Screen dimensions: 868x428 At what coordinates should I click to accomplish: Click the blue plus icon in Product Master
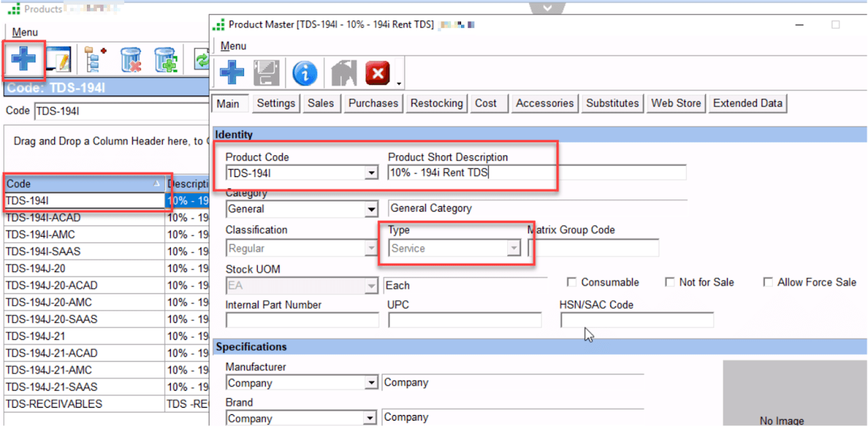point(231,73)
